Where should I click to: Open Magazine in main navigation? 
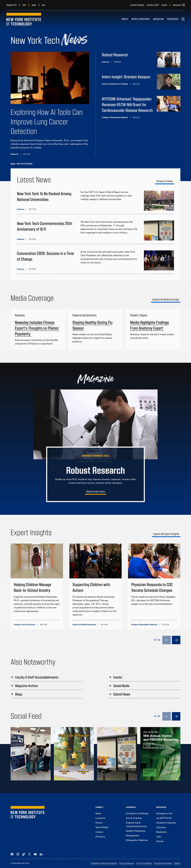click(x=159, y=19)
